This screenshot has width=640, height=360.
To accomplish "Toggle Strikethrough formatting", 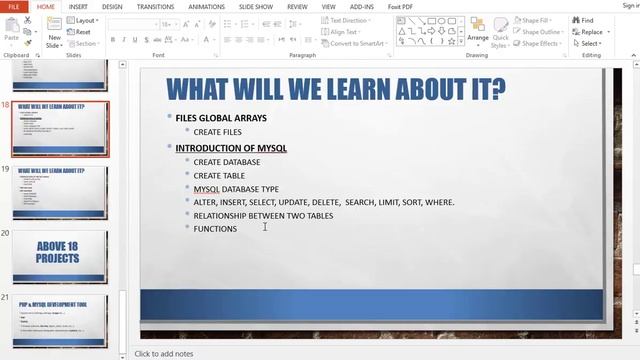I will tap(157, 40).
